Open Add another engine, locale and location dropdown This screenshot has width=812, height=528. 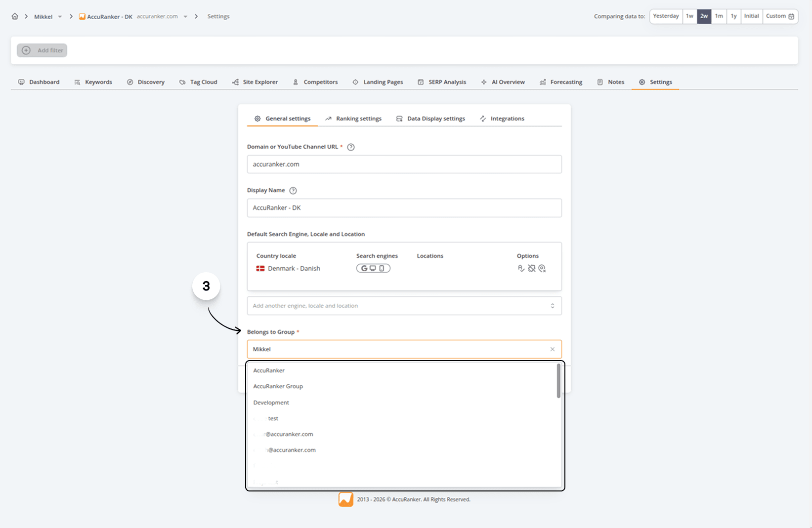click(404, 306)
